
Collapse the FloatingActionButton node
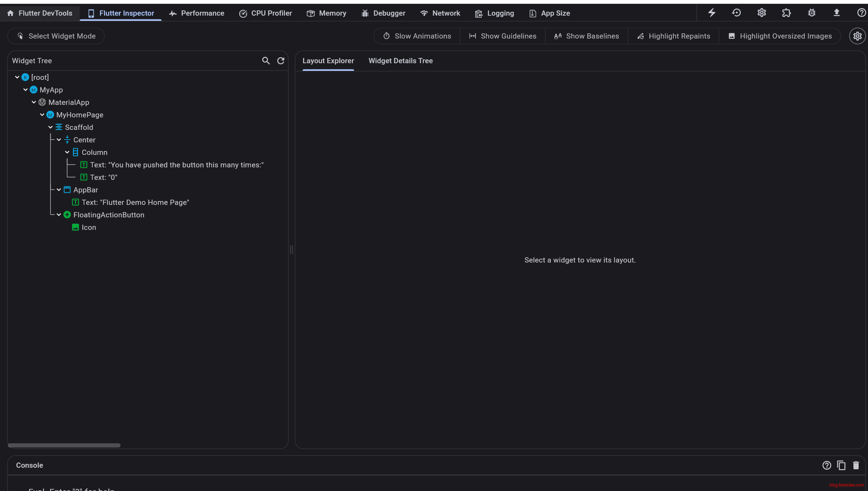(x=59, y=215)
